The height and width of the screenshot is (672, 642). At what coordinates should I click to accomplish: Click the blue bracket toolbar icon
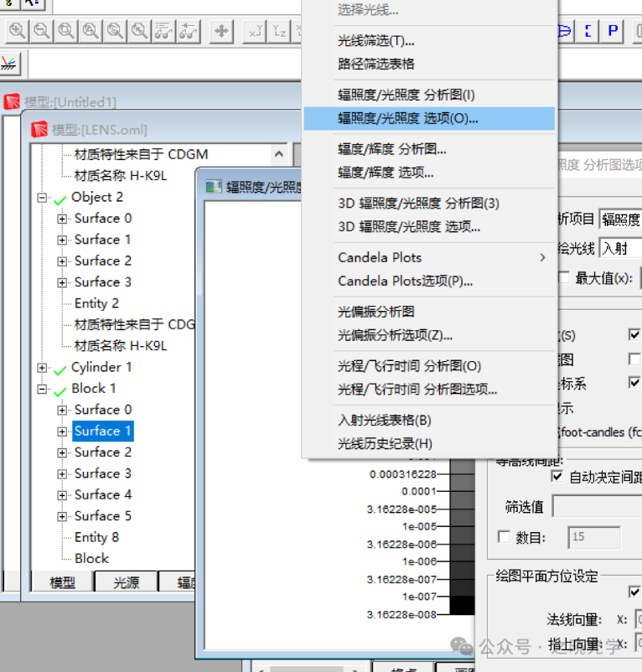point(588,31)
